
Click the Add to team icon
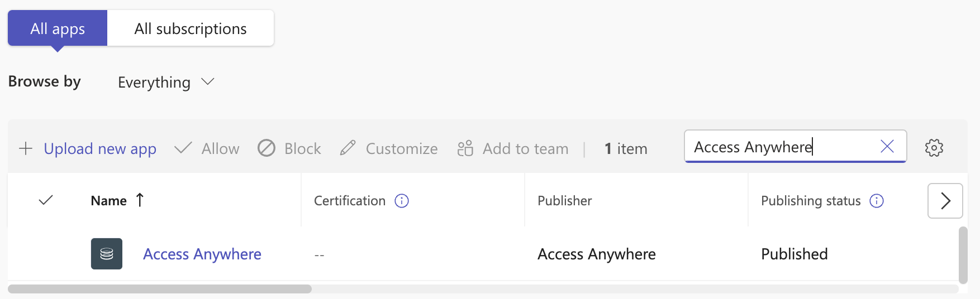(465, 148)
